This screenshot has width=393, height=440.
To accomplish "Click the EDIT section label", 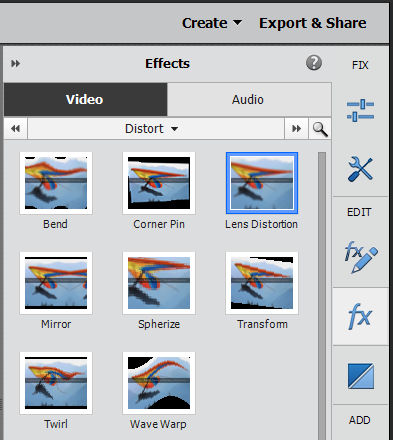I will [359, 212].
